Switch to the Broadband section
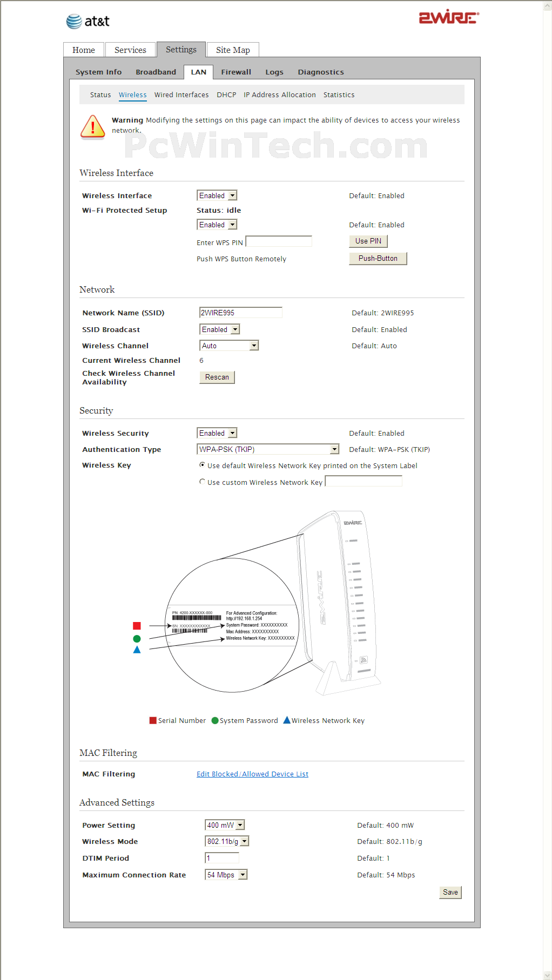Image resolution: width=552 pixels, height=980 pixels. tap(156, 72)
